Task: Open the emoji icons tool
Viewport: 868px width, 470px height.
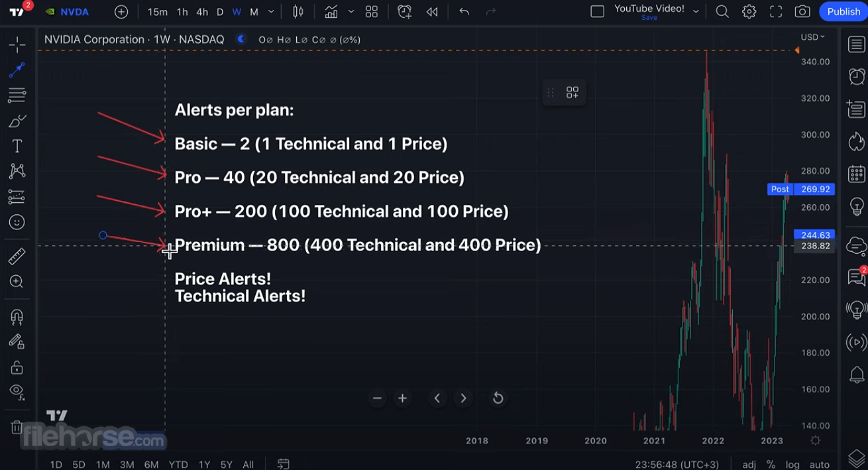Action: tap(17, 223)
